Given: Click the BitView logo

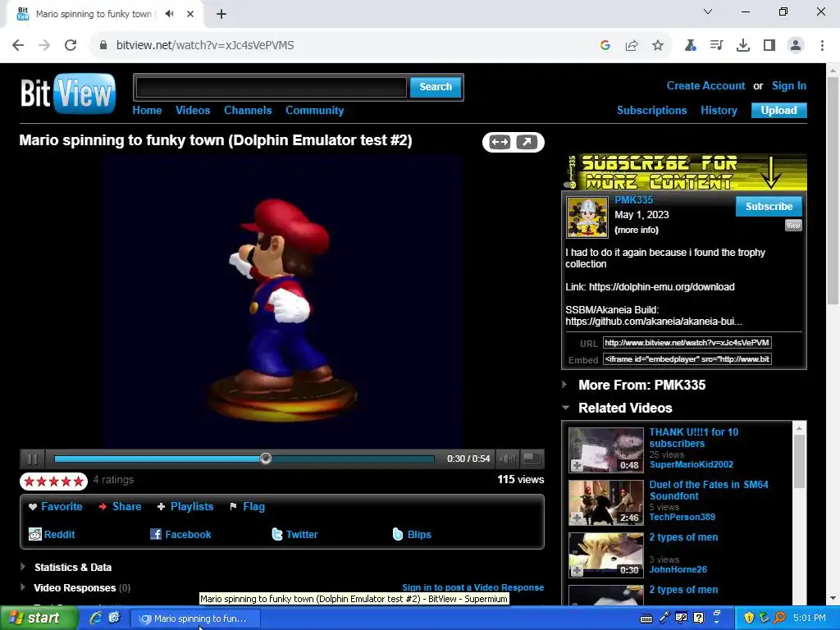Looking at the screenshot, I should click(68, 94).
